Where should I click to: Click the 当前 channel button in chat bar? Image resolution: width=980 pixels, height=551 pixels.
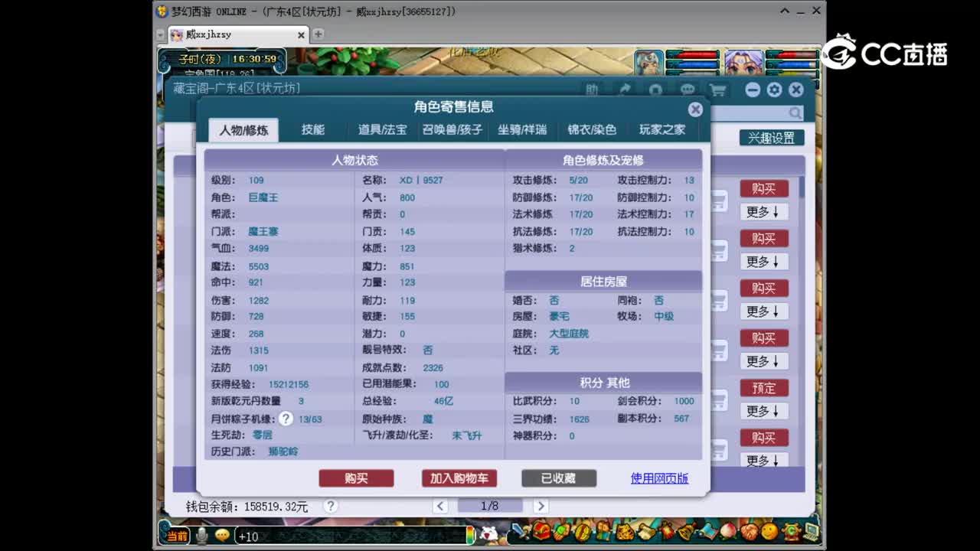[x=177, y=536]
